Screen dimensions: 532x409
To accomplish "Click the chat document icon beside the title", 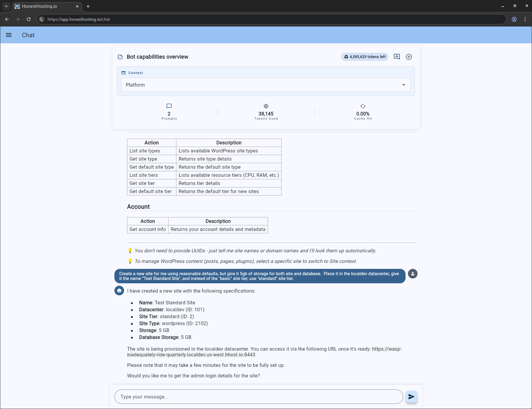I will 120,57.
